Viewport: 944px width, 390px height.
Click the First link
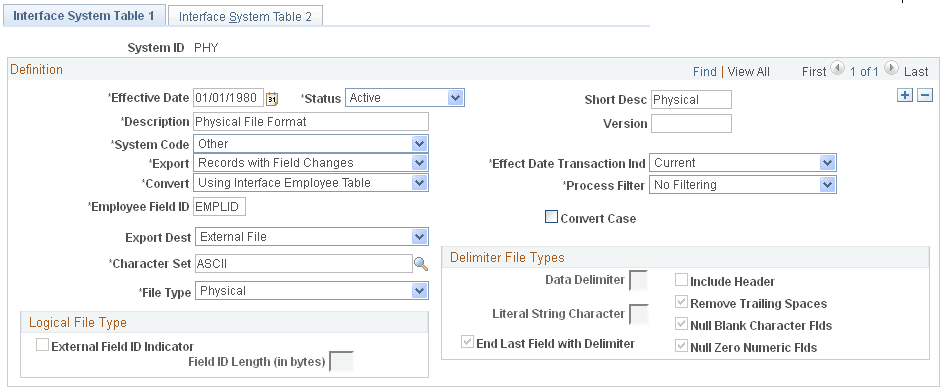(814, 72)
